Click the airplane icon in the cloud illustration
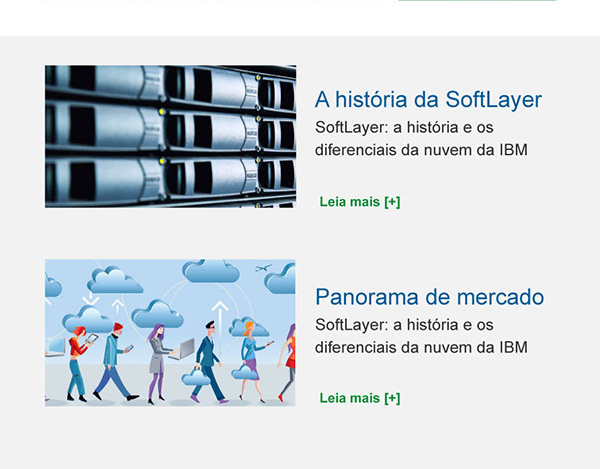Viewport: 600px width, 469px height. 263,267
